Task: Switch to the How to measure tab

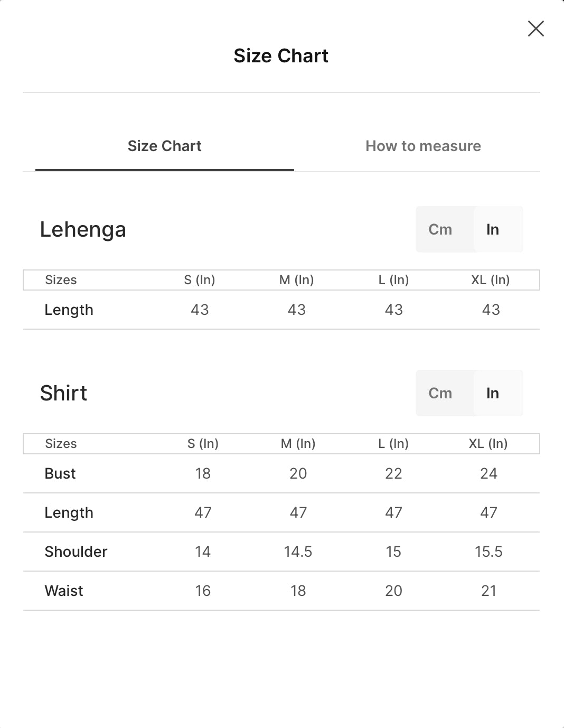Action: [423, 146]
